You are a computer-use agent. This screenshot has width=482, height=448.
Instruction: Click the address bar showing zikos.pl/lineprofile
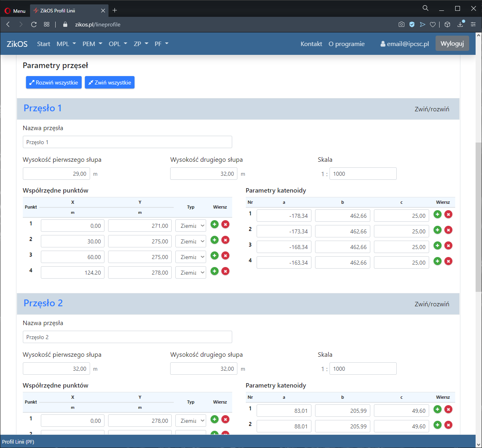(x=98, y=24)
